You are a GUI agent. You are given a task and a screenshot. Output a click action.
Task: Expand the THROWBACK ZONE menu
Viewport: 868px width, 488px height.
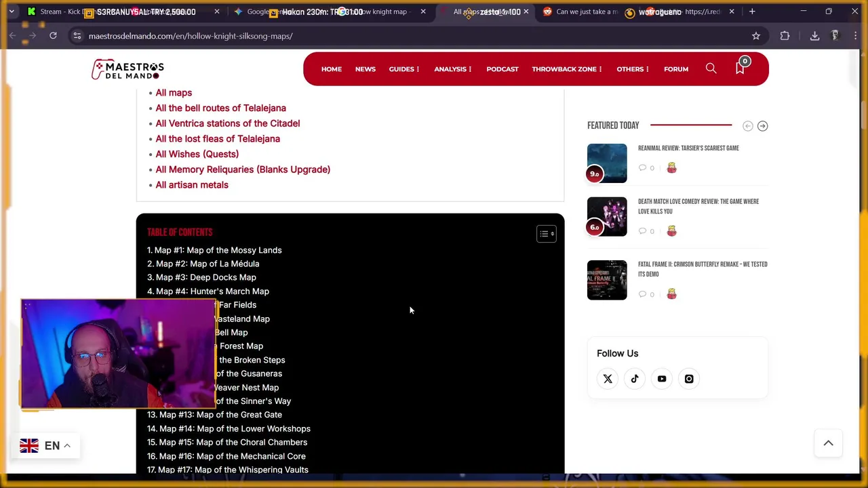567,69
